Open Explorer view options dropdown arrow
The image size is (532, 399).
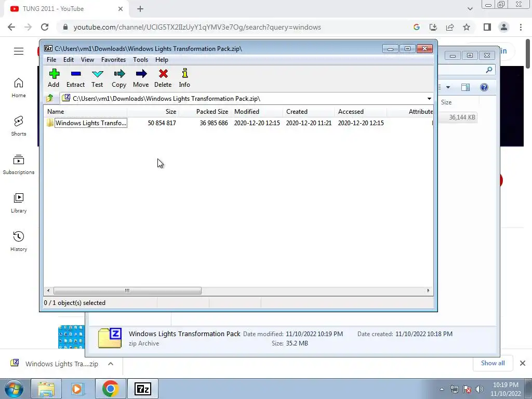coord(448,87)
